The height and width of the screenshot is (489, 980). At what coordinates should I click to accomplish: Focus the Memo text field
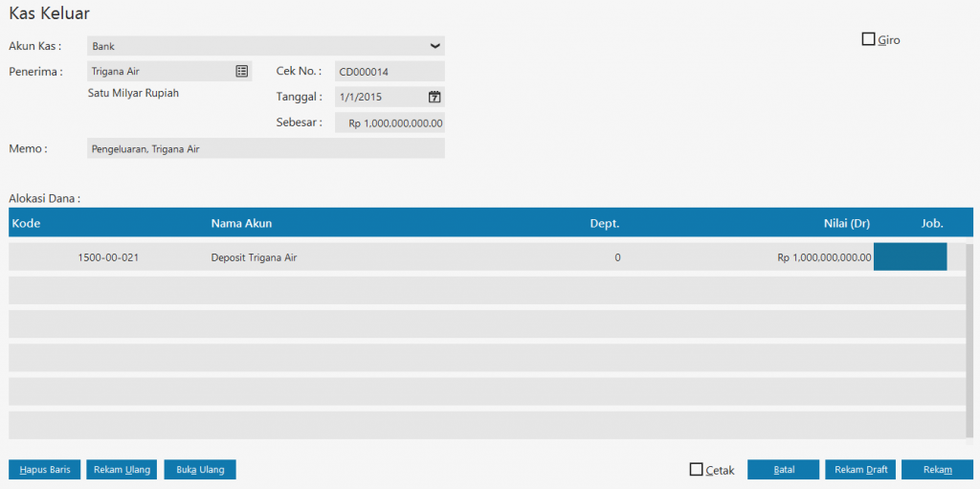265,148
